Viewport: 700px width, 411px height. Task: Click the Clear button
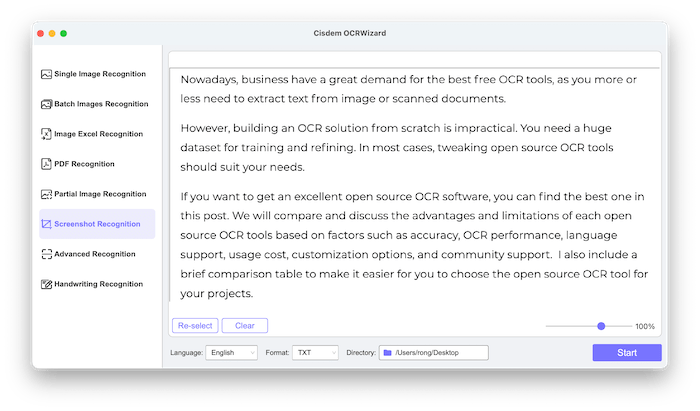point(245,326)
